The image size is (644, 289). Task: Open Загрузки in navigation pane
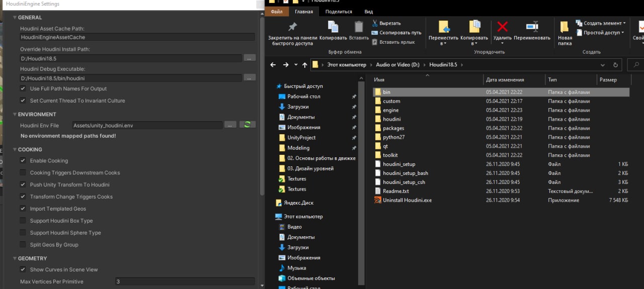(298, 107)
